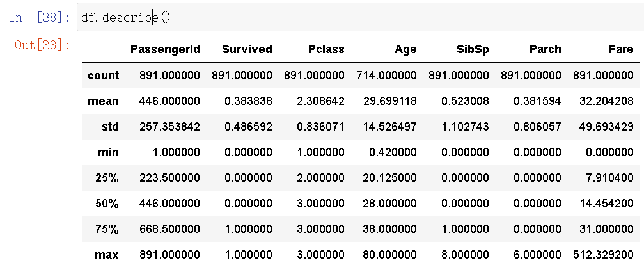Select the std row label
Image resolution: width=644 pixels, height=272 pixels.
[110, 127]
